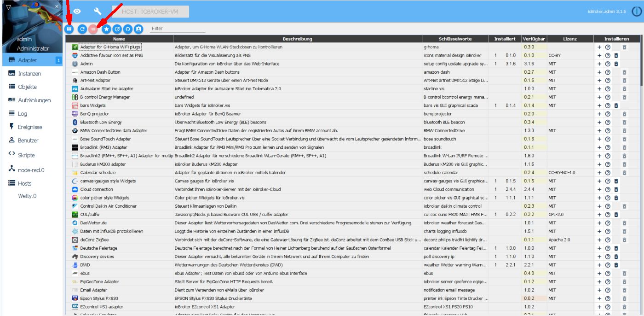Click the Lizenz column header
The image size is (644, 316).
[x=569, y=39]
